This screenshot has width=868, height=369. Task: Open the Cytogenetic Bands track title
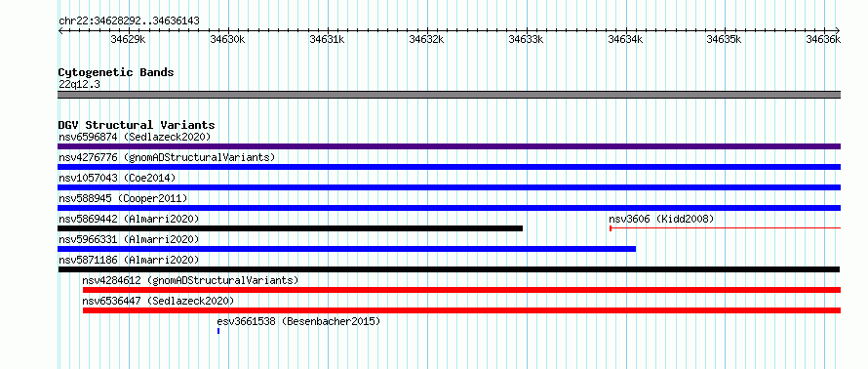click(116, 72)
